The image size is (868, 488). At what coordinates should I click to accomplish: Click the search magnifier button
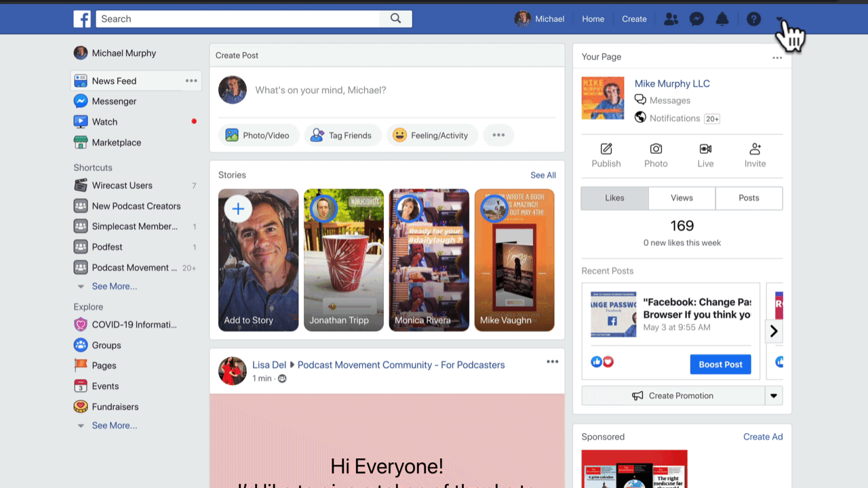click(x=396, y=19)
